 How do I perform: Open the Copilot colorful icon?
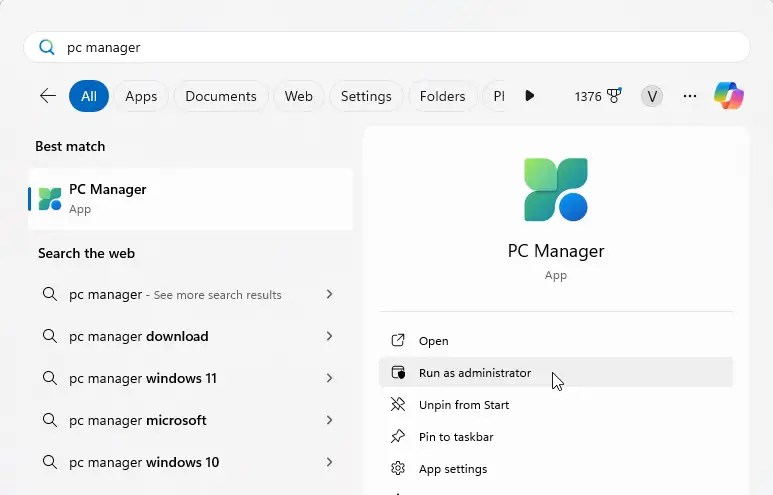729,96
